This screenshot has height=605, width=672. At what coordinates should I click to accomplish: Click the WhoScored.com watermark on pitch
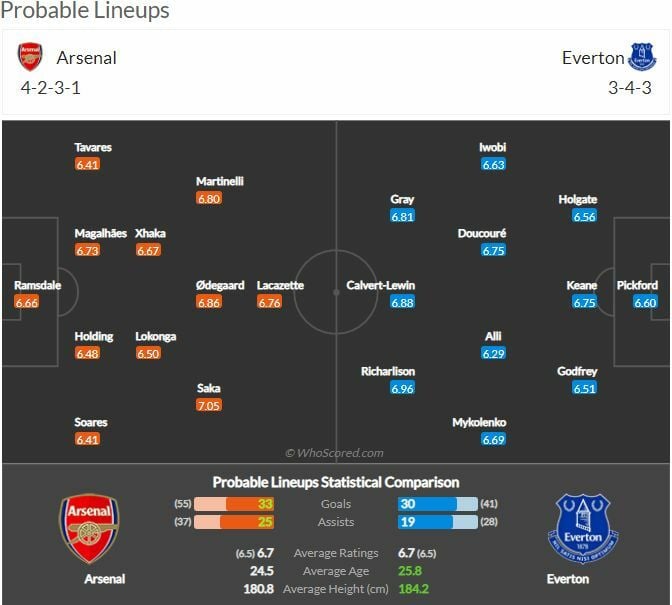coord(334,453)
